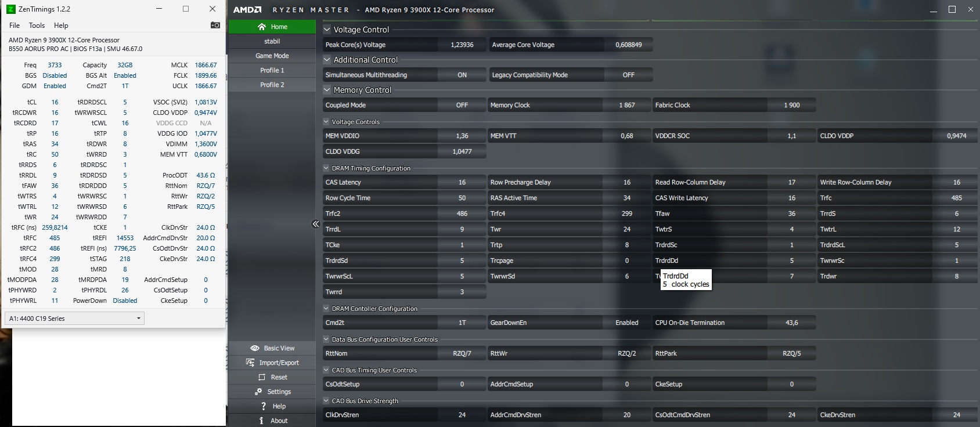980x427 pixels.
Task: Toggle Coupled Mode OFF value
Action: point(462,105)
